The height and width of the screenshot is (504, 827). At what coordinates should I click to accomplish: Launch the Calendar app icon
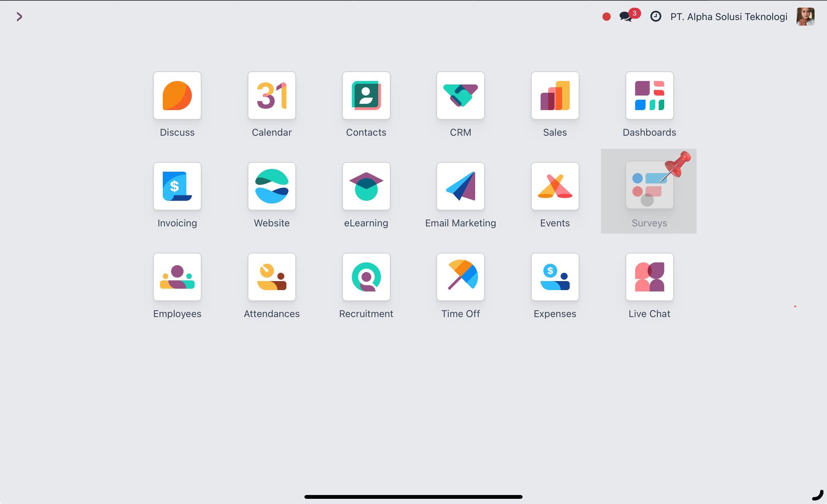tap(271, 96)
